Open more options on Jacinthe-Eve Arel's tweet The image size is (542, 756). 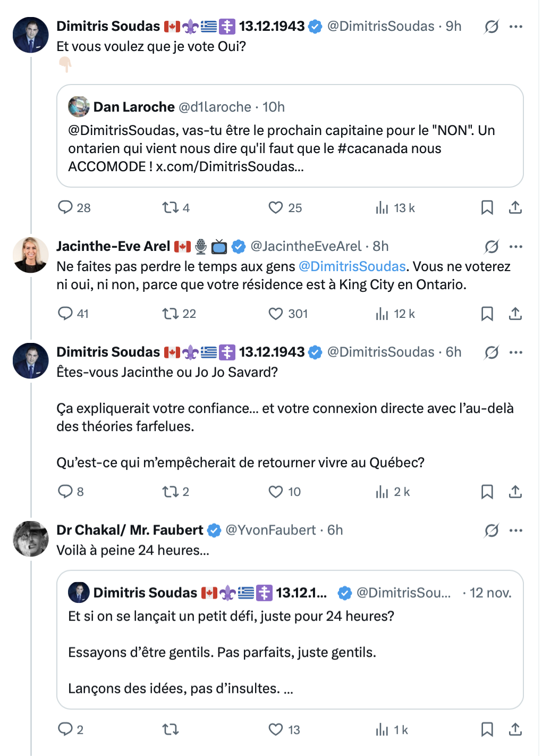click(x=515, y=247)
